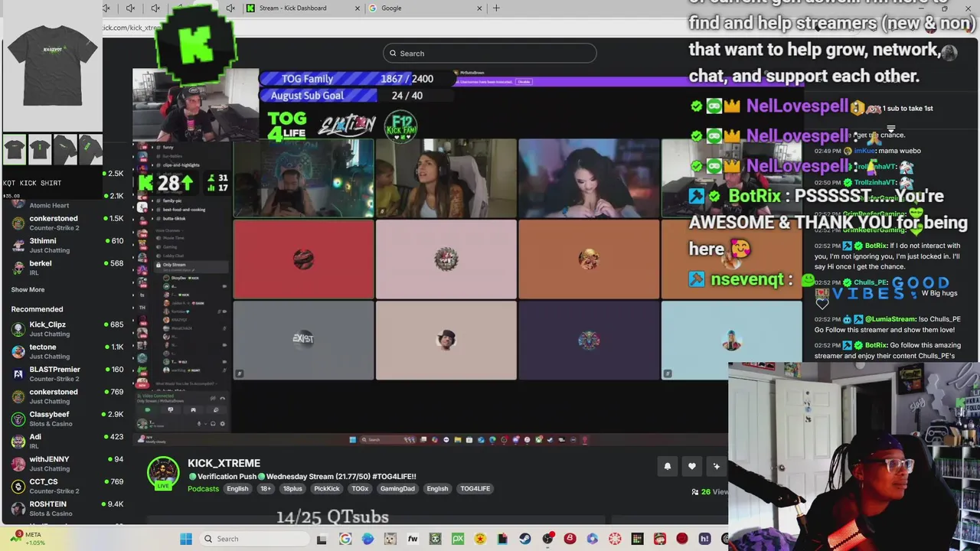980x551 pixels.
Task: Select the red avatar tile in call grid
Action: (303, 259)
